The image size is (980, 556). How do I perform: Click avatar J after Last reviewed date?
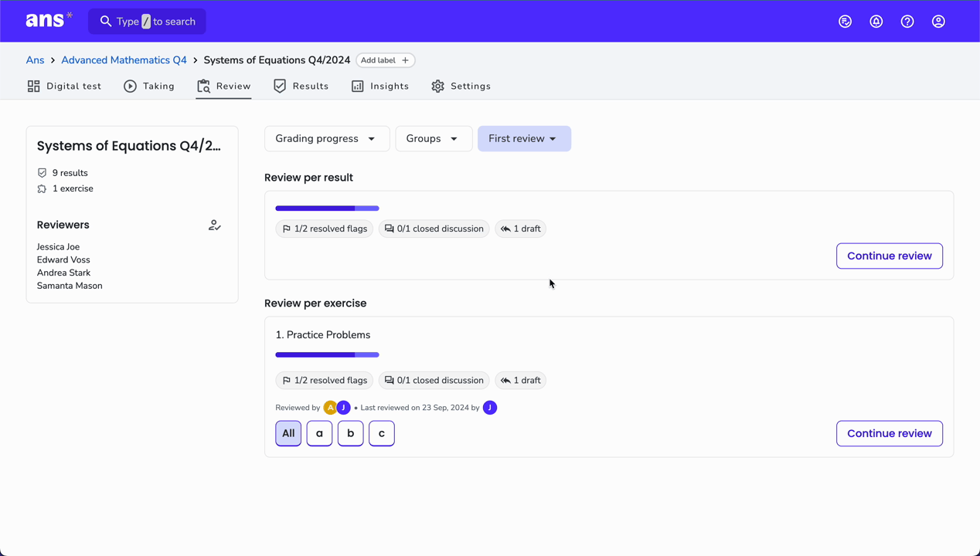(x=490, y=408)
